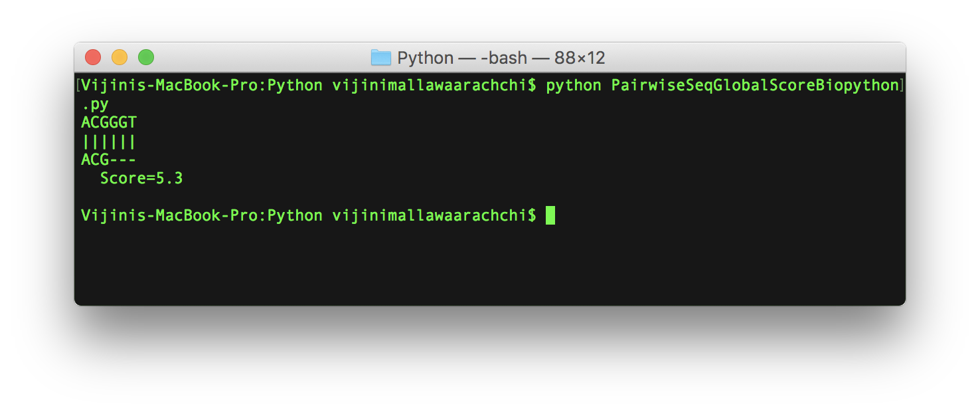Screen dimensions: 980x412
Task: Click "vijinimallawaarachchi$" in the first prompt
Action: tap(434, 85)
